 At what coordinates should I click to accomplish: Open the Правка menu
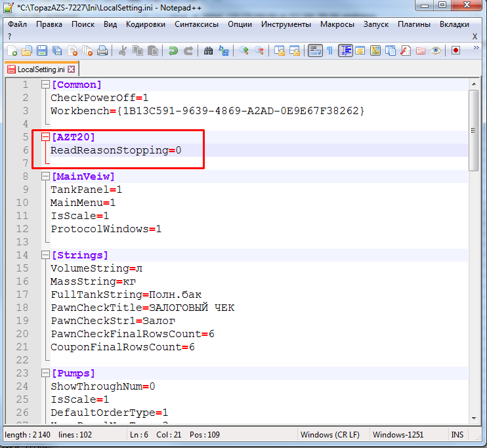[49, 24]
